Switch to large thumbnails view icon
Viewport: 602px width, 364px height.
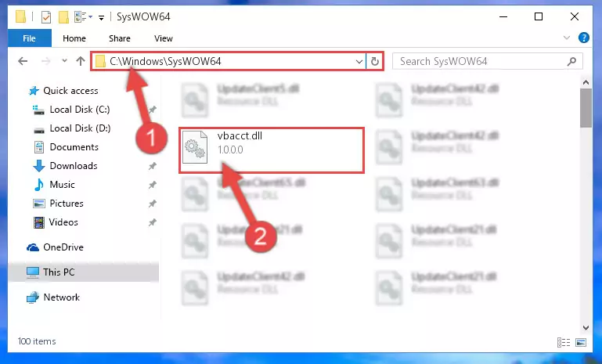pos(581,342)
